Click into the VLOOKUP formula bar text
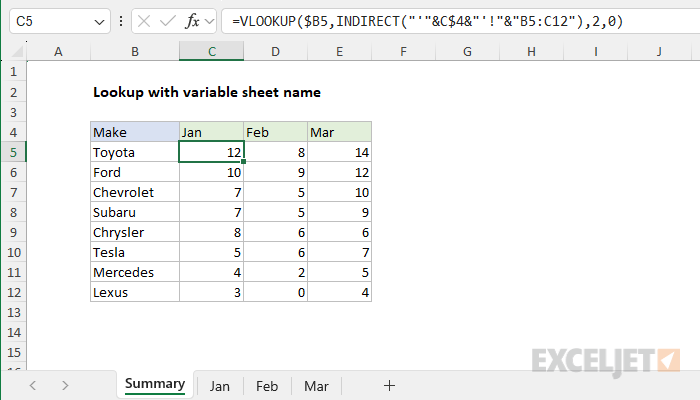Image resolution: width=700 pixels, height=400 pixels. 427,21
